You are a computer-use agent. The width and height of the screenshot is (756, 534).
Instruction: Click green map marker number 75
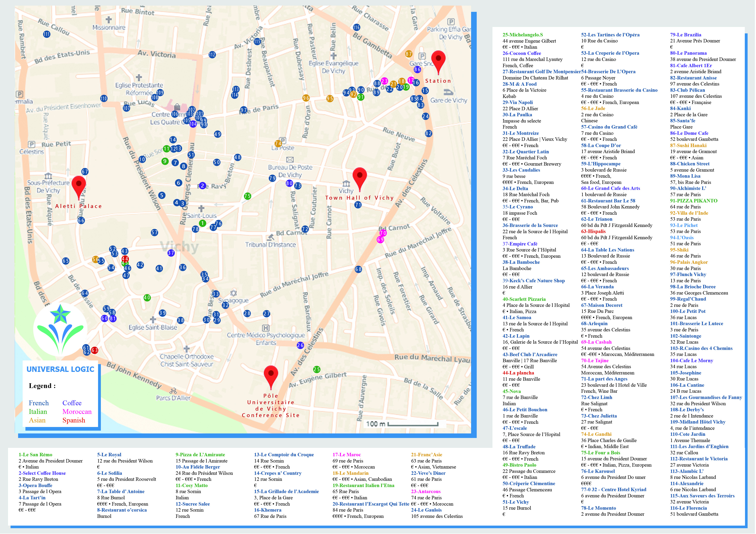pos(247,196)
